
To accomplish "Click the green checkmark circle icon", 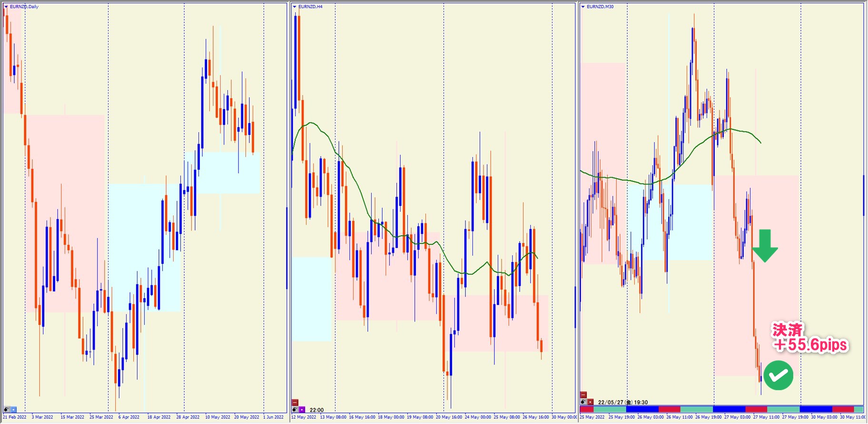I will click(x=778, y=375).
